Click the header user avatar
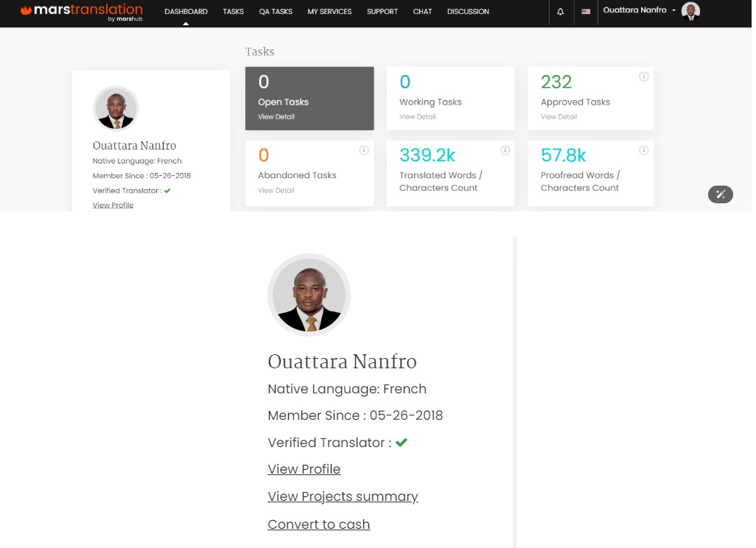Image resolution: width=756 pixels, height=548 pixels. [x=690, y=11]
